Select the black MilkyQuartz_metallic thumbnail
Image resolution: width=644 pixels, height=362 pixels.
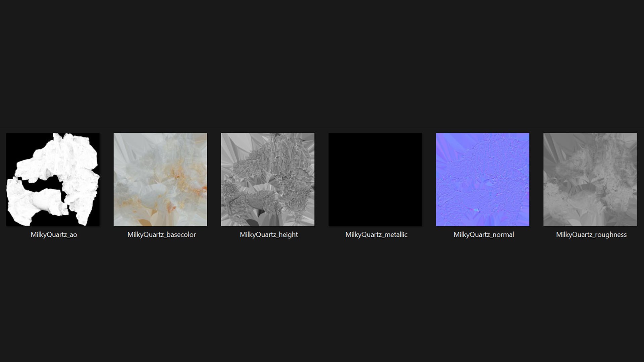[375, 179]
